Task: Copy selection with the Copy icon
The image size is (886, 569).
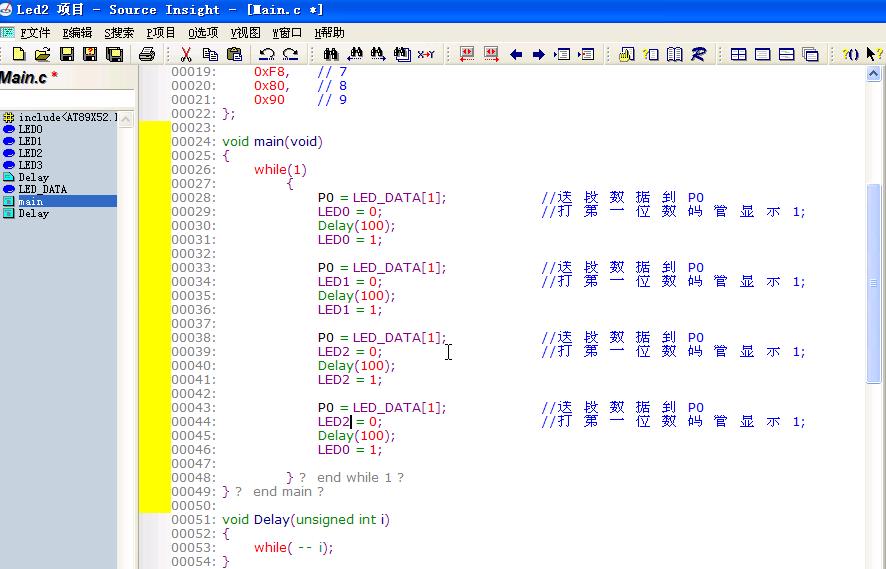Action: [210, 54]
